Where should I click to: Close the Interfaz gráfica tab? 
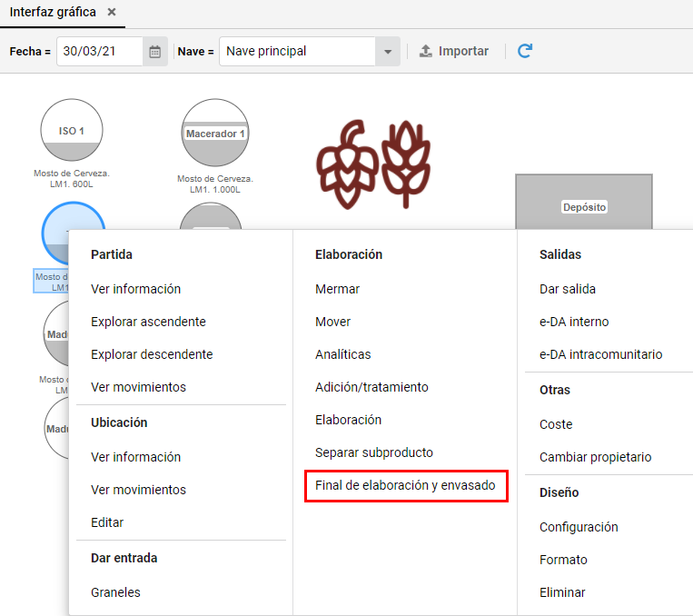(112, 12)
